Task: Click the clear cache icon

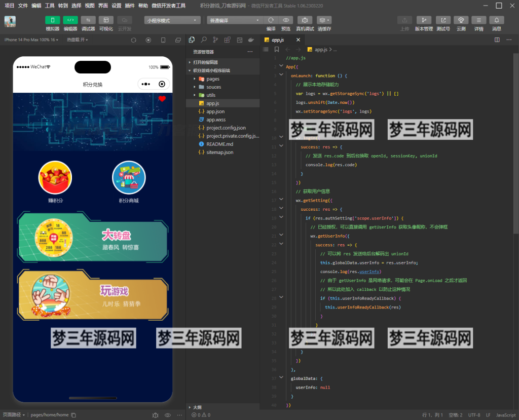Action: point(324,20)
